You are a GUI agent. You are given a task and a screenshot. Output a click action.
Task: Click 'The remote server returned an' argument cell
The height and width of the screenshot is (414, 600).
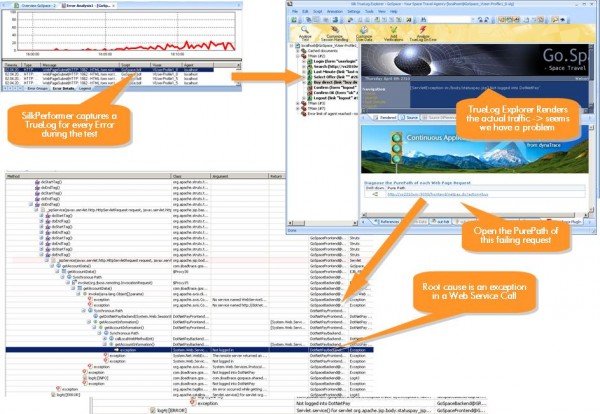pos(240,355)
